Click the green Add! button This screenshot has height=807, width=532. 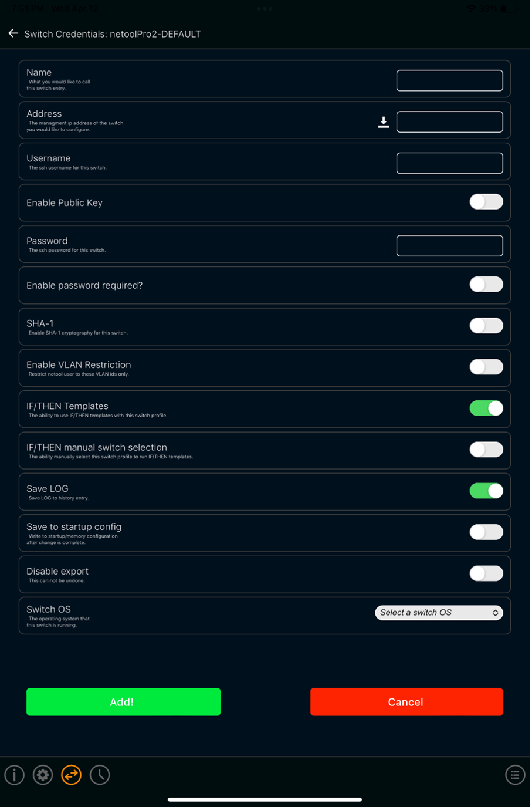click(123, 702)
